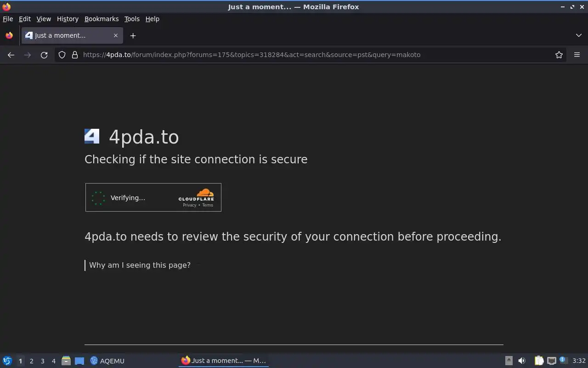Switch to workspace 4

click(x=53, y=361)
